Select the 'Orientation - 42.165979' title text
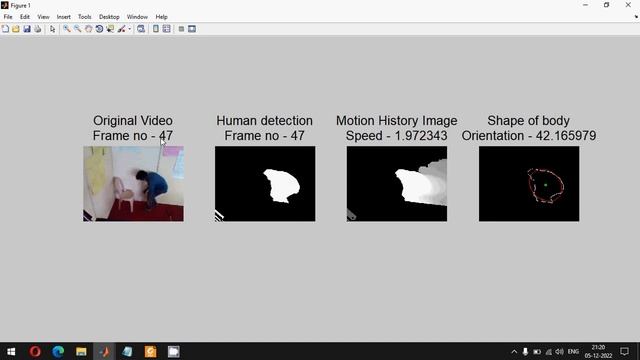Screen dimensions: 640x360 pyautogui.click(x=529, y=136)
